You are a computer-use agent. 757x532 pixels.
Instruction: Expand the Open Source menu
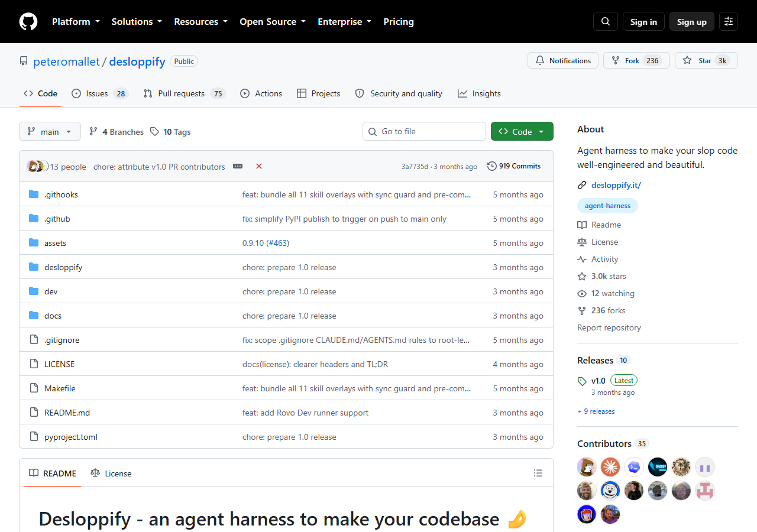(x=273, y=22)
